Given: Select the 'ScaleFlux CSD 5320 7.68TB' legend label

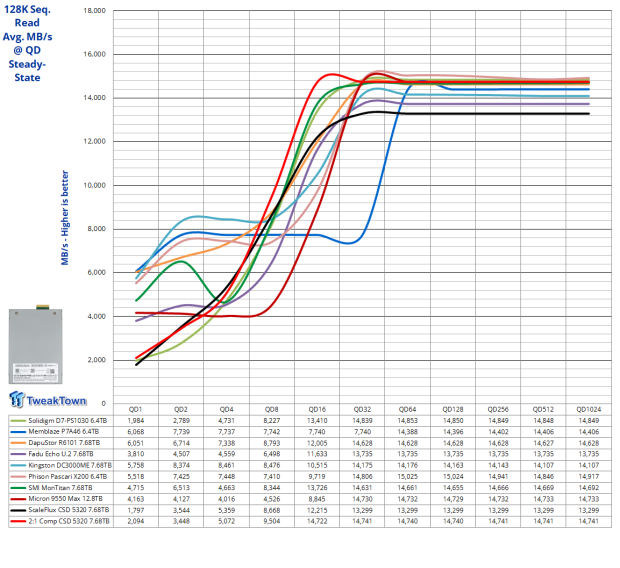Looking at the screenshot, I should (69, 510).
